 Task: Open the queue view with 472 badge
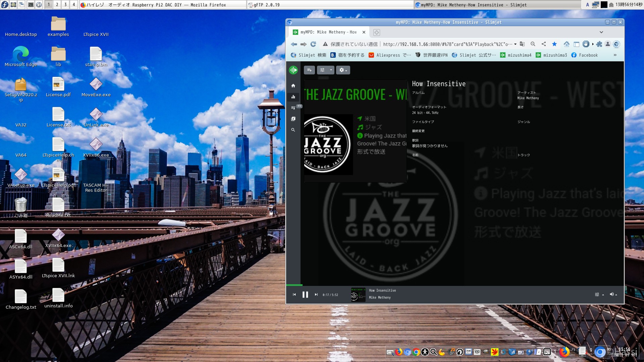pos(293,108)
